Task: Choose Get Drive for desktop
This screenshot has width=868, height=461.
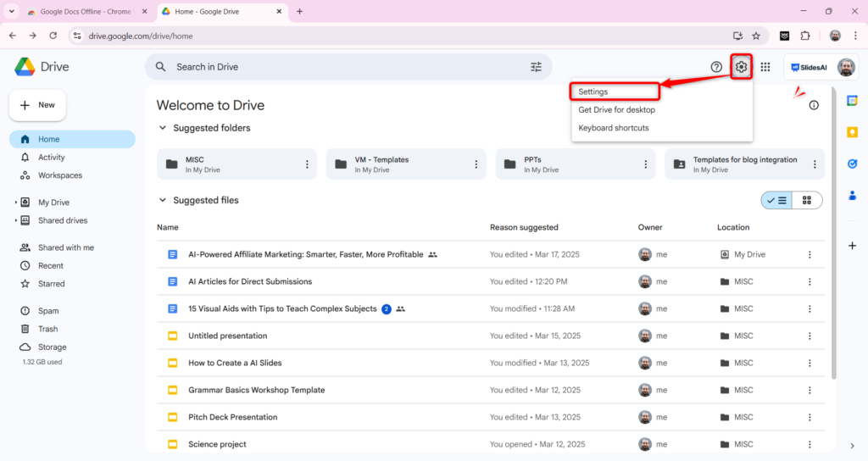Action: coord(616,110)
